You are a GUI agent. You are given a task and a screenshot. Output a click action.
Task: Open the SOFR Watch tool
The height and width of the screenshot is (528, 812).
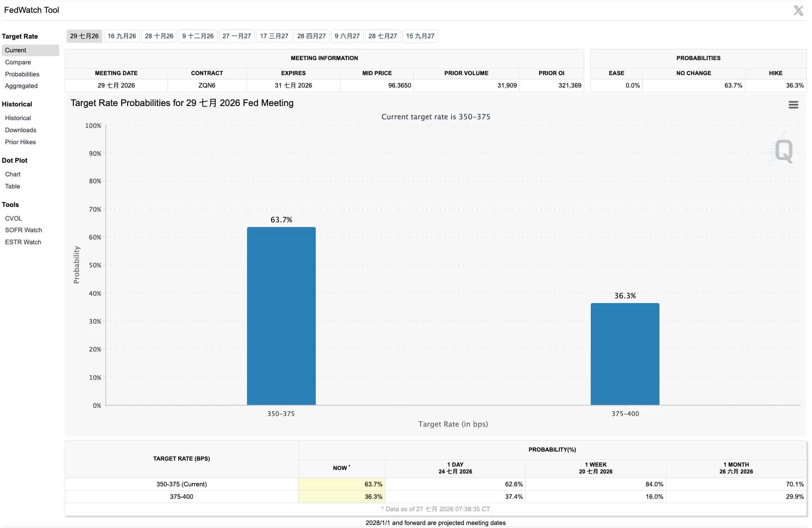point(23,230)
